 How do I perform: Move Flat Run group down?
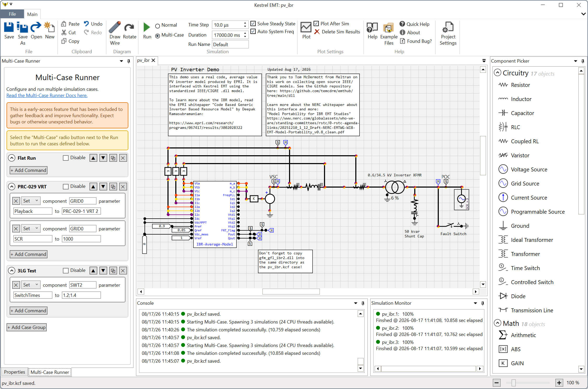(x=103, y=158)
